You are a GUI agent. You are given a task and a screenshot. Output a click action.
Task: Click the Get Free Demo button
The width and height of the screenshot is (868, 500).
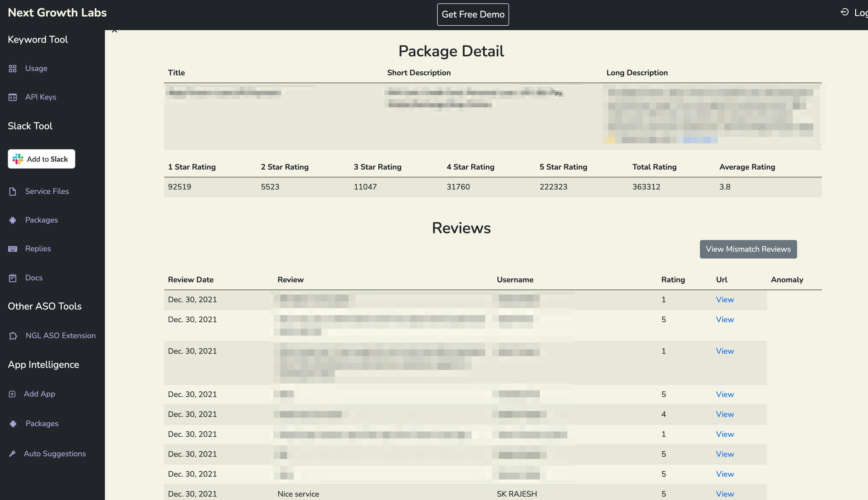473,14
